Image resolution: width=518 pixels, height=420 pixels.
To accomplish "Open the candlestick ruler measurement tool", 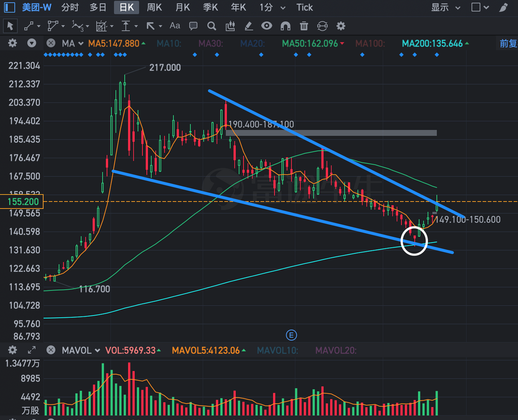I will click(230, 26).
